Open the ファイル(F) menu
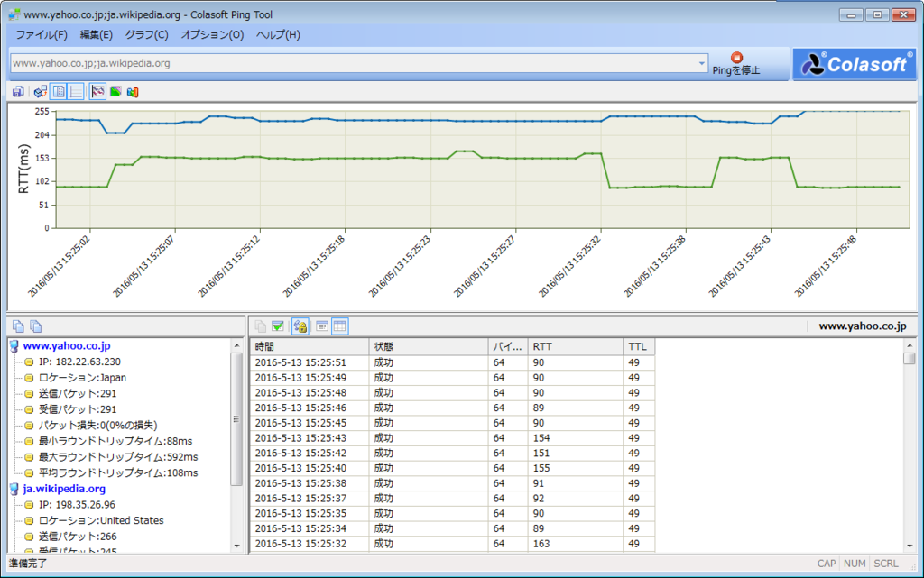 (x=42, y=35)
